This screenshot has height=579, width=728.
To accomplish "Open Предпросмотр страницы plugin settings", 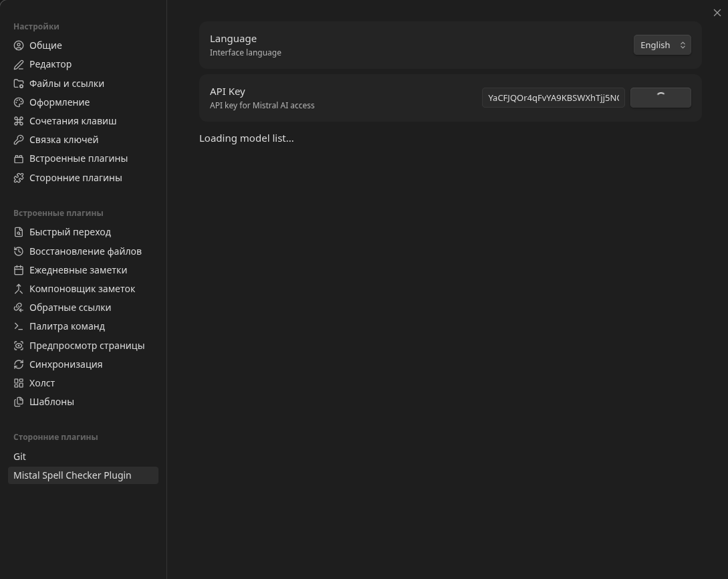I will click(x=83, y=346).
